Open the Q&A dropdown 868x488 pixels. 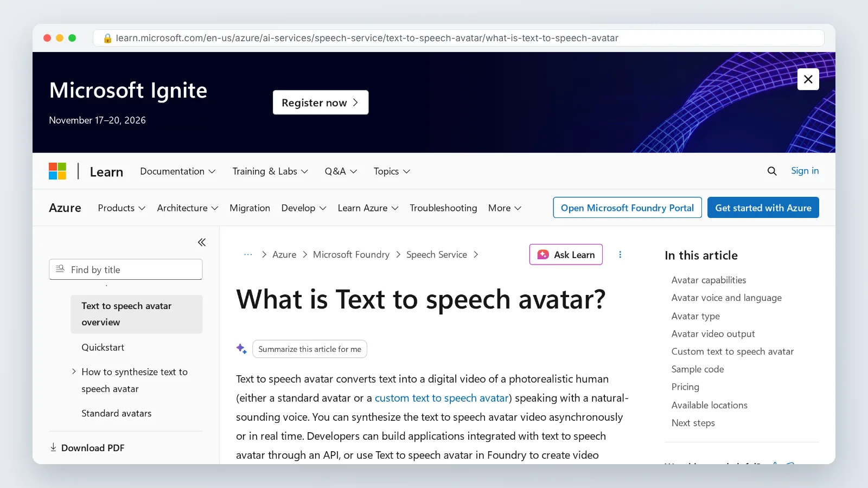[x=341, y=171]
